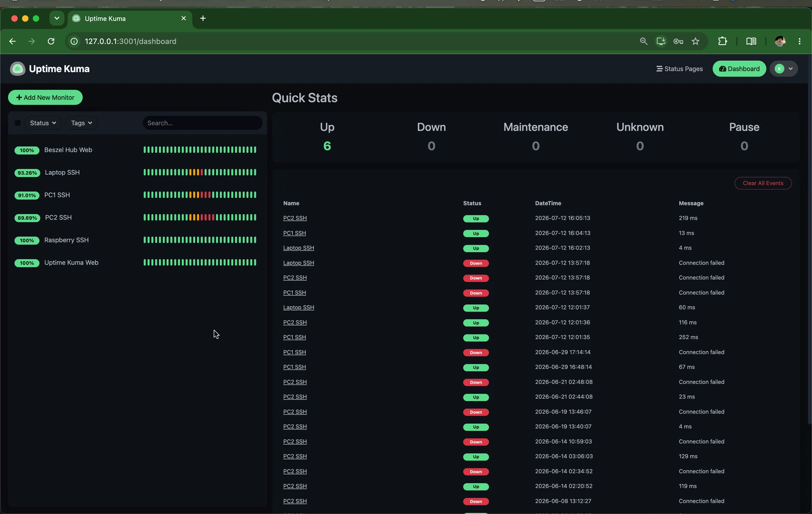Click the Beszel Hub Web heartbeat bar

coord(200,150)
